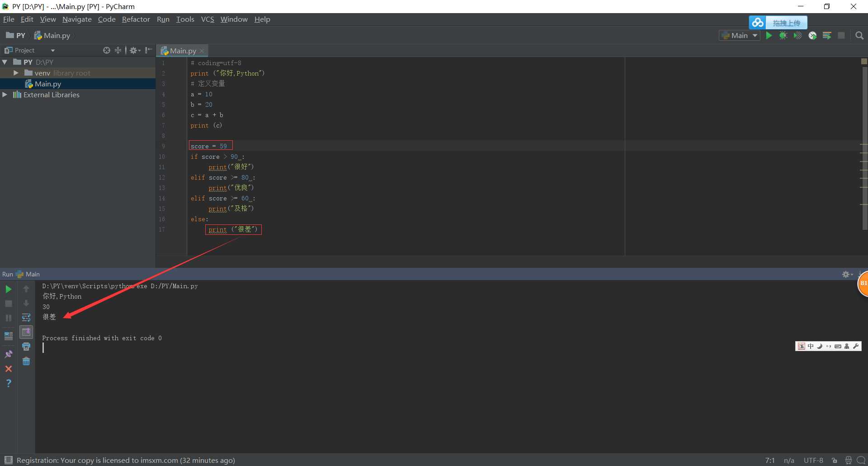Screen dimensions: 868x466
Task: Open the Refactor menu
Action: 136,19
